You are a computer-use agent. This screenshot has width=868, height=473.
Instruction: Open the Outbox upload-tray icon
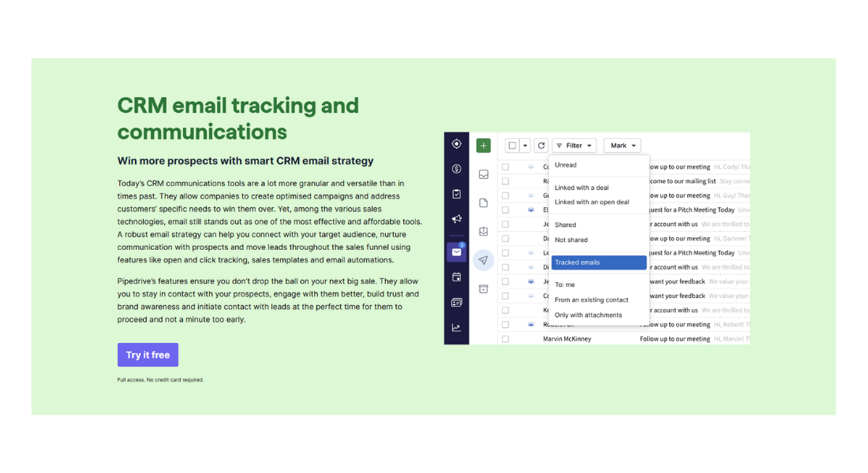(483, 231)
